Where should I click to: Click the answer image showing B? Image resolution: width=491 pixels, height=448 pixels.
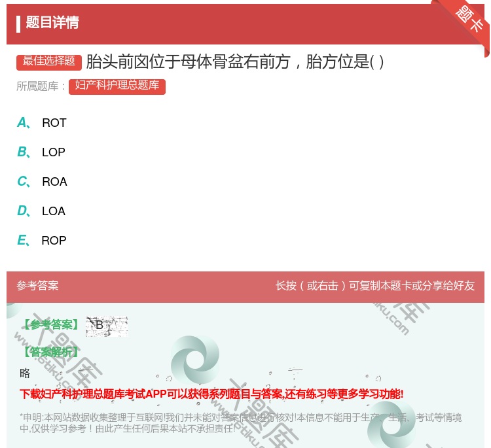point(107,326)
